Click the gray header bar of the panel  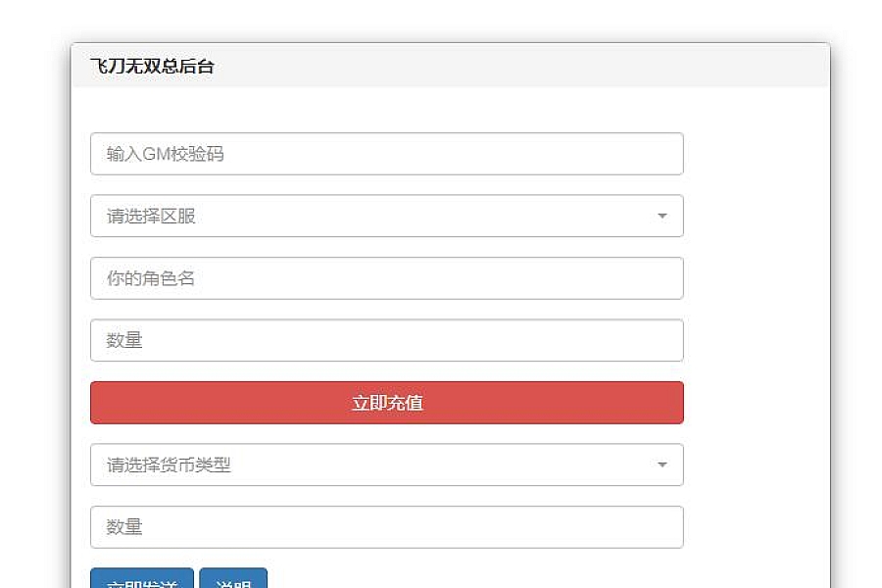click(x=450, y=66)
